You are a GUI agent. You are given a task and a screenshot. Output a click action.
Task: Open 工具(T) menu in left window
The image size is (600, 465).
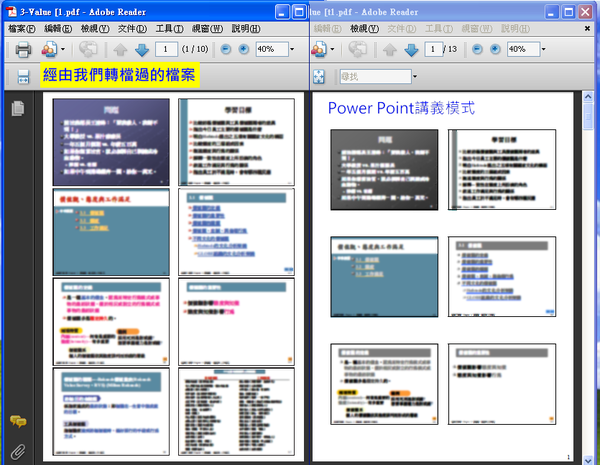click(x=170, y=29)
